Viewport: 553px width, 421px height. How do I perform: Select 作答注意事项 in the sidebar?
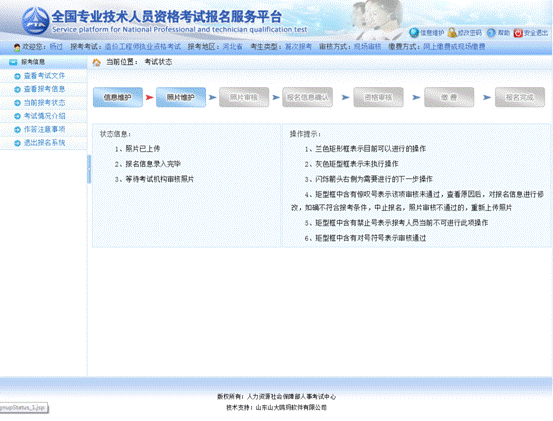(44, 129)
